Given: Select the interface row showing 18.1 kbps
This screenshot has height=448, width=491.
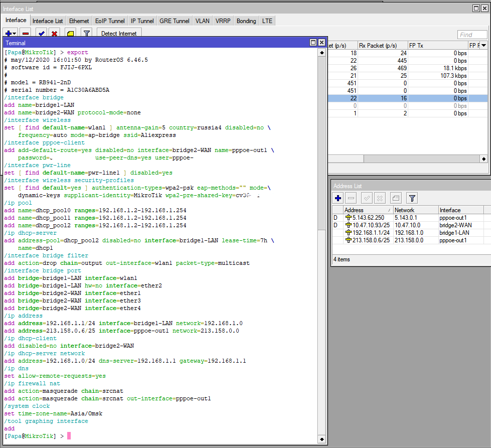Looking at the screenshot, I should click(x=408, y=68).
